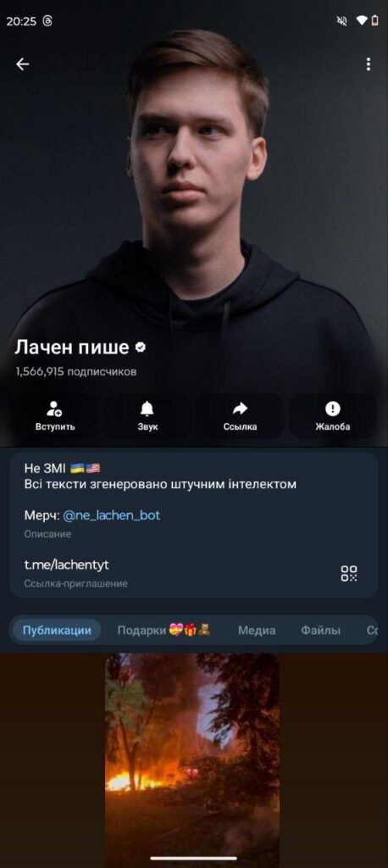
Task: View the channel profile photo fullscreen
Action: (x=194, y=183)
